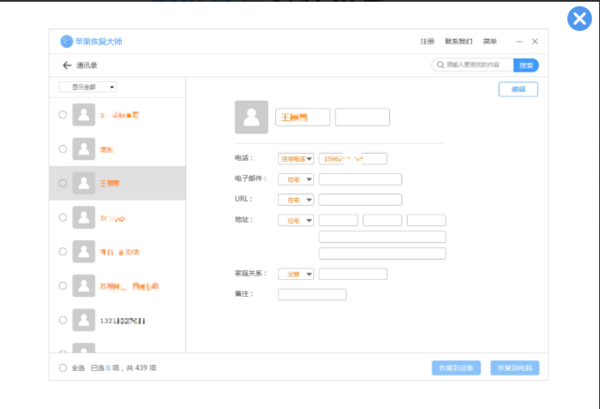Click the large contact avatar in details panel
This screenshot has height=409, width=600.
[x=252, y=117]
